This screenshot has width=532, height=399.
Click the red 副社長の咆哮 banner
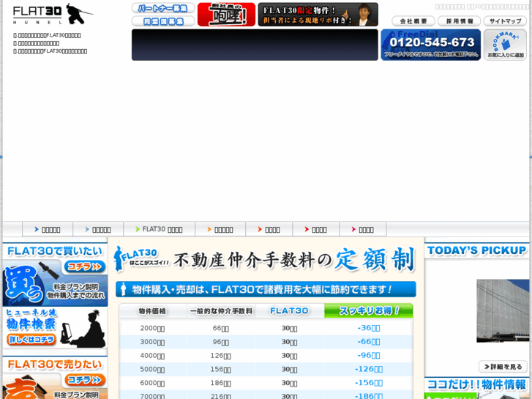[x=226, y=15]
